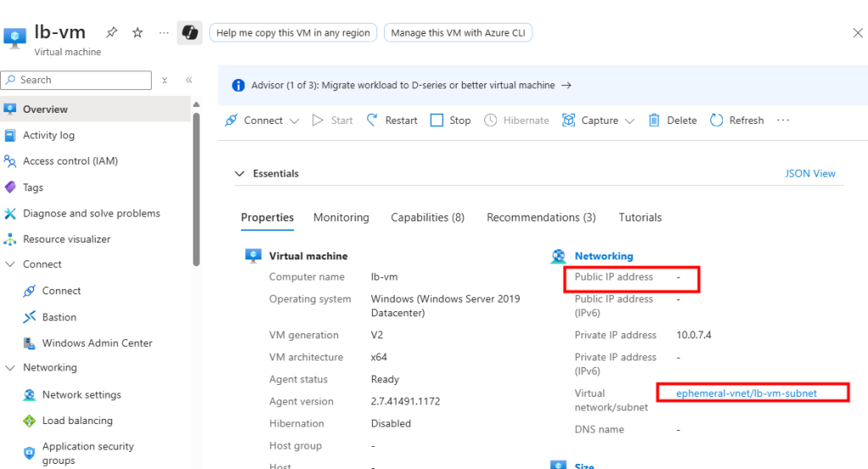
Task: Open the Recommendations (3) tab
Action: click(x=542, y=218)
